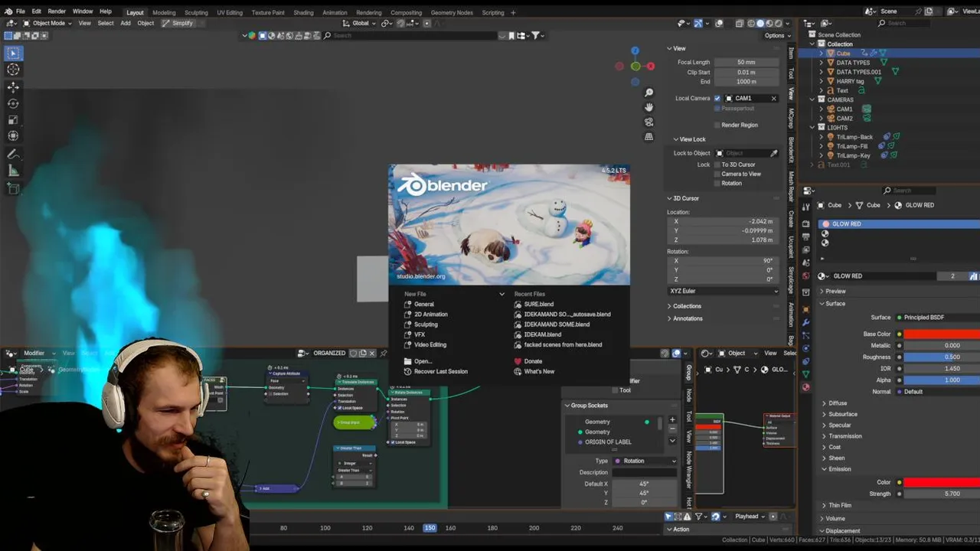Viewport: 980px width, 551px height.
Task: Expand the Cube item in outliner
Action: pos(821,54)
